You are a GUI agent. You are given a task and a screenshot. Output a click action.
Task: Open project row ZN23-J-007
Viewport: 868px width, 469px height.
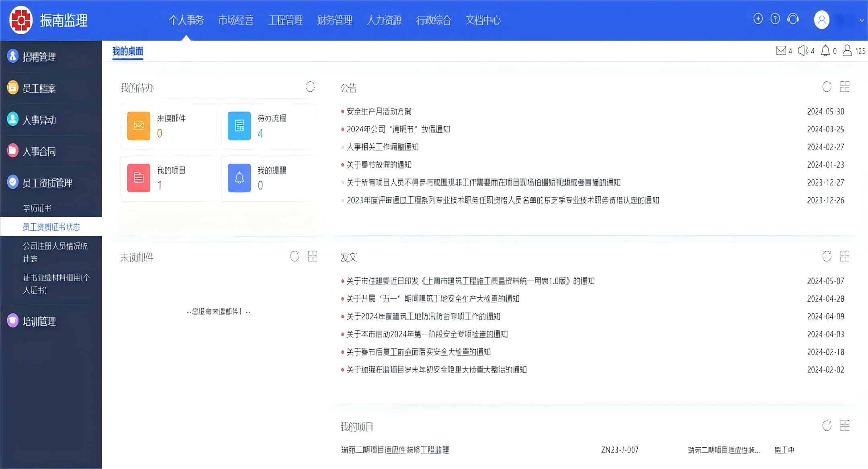pyautogui.click(x=619, y=450)
